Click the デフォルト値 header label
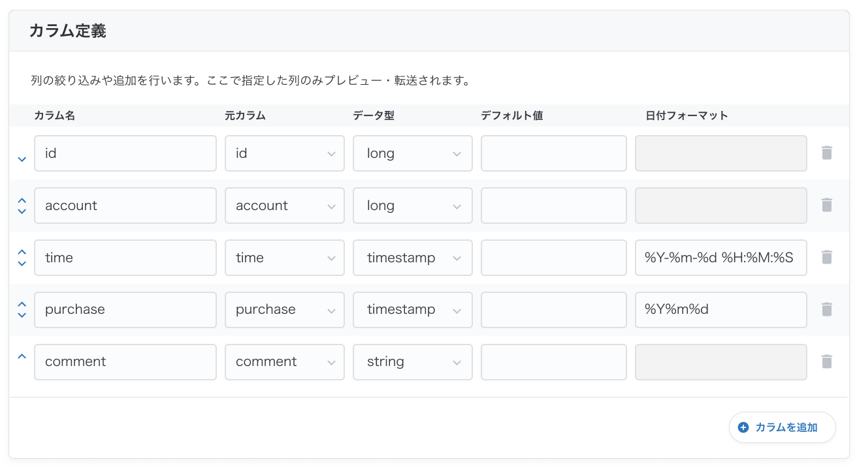 click(512, 115)
